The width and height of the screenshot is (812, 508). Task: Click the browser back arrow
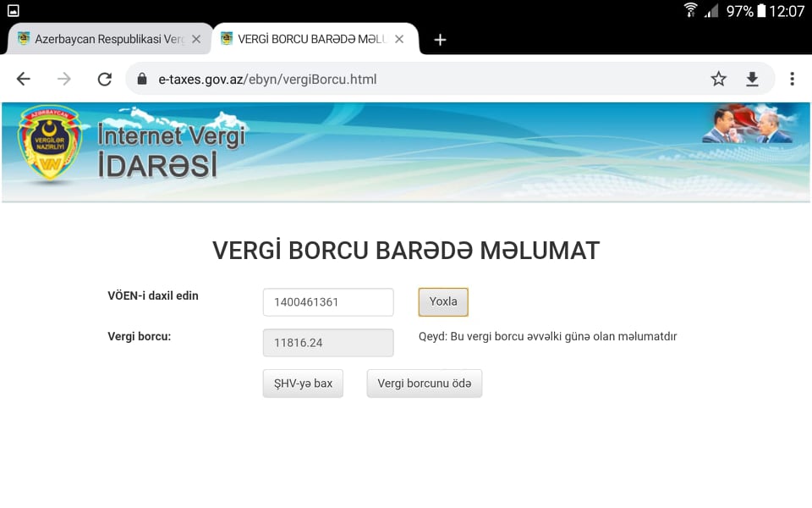coord(24,79)
